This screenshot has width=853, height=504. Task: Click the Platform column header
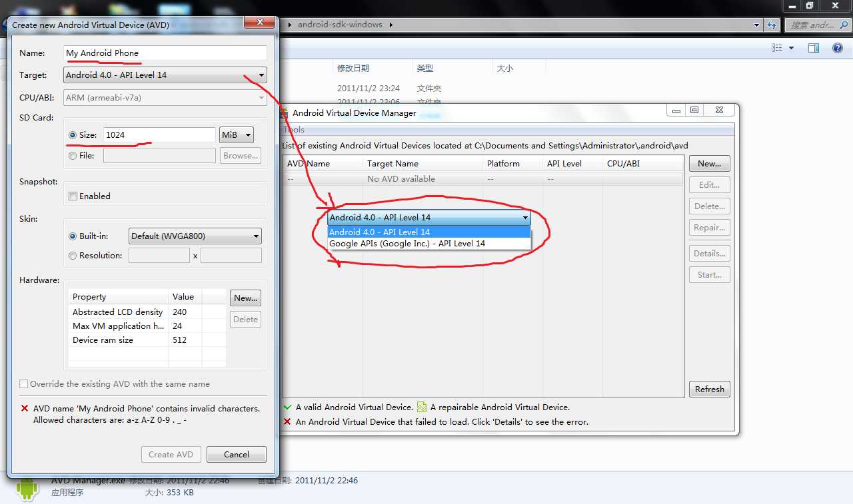coord(512,164)
